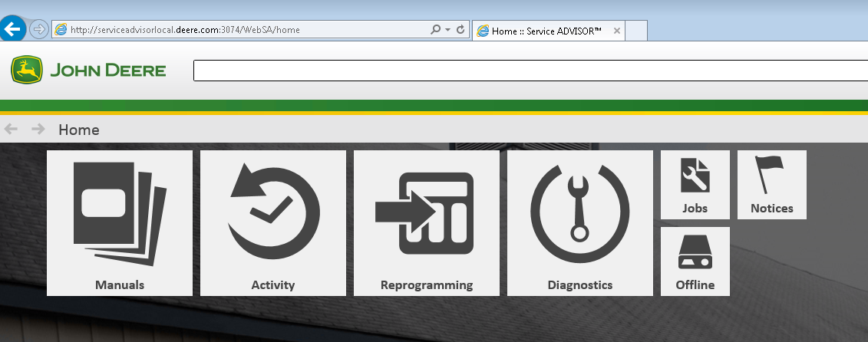Open the Activity history tile
The image size is (868, 342).
click(x=273, y=222)
